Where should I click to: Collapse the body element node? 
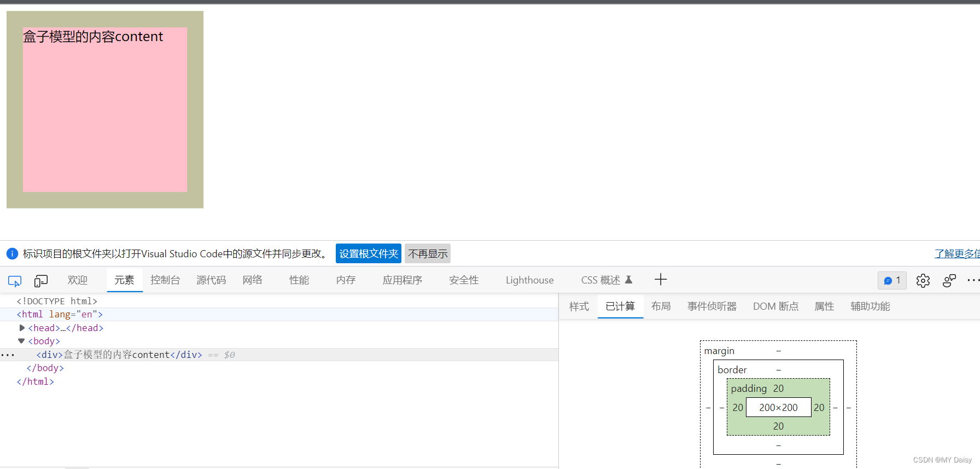coord(21,341)
